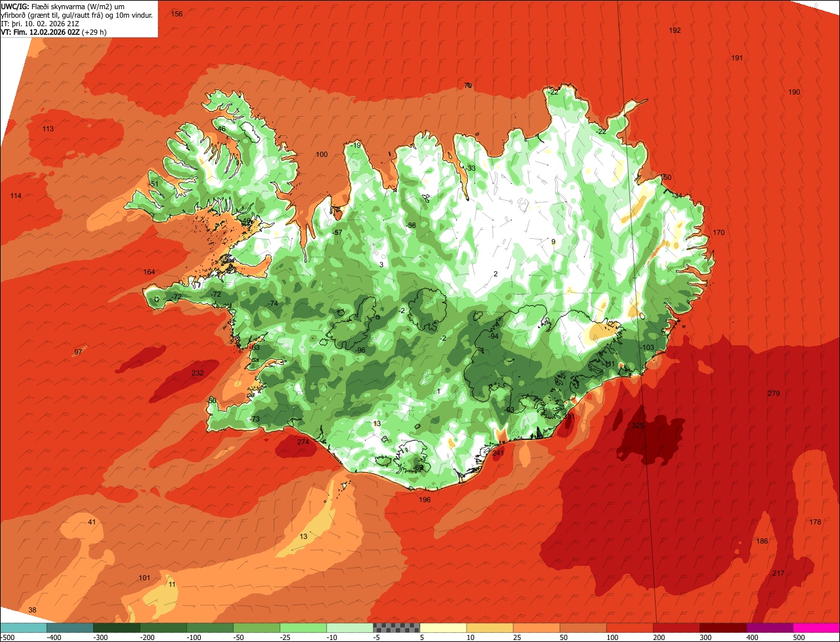Viewport: 840px width, 642px height.
Task: Click the 191 value on the map
Action: point(737,58)
